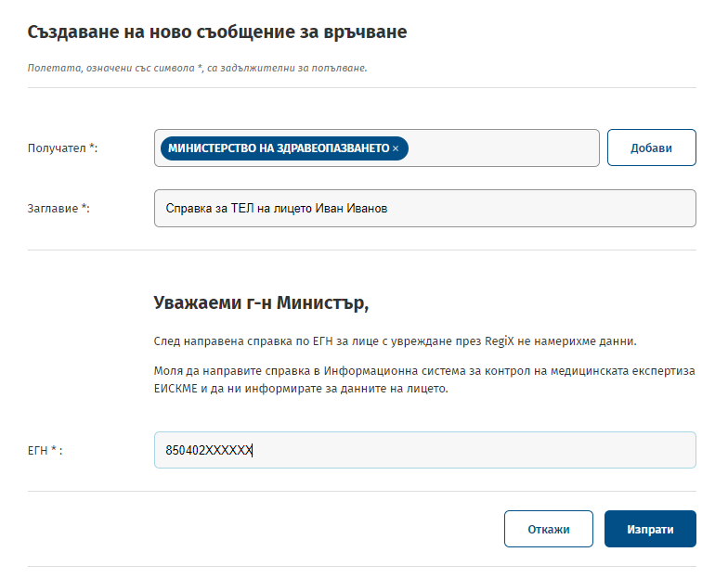
Task: Click empty area of Получател field
Action: 503,148
